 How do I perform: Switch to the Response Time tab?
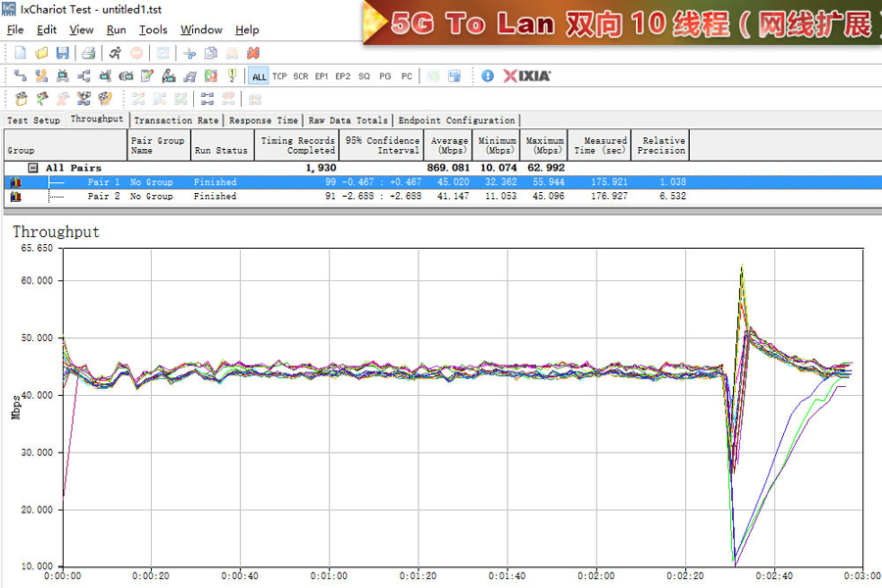click(x=264, y=121)
